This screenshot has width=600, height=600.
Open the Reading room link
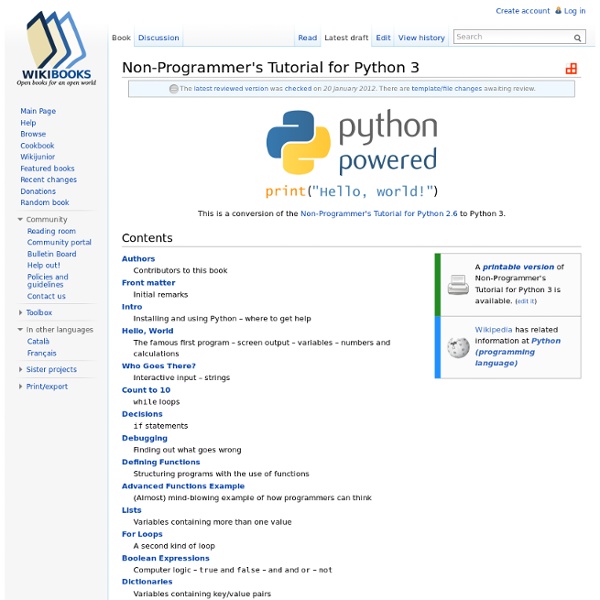click(x=51, y=231)
